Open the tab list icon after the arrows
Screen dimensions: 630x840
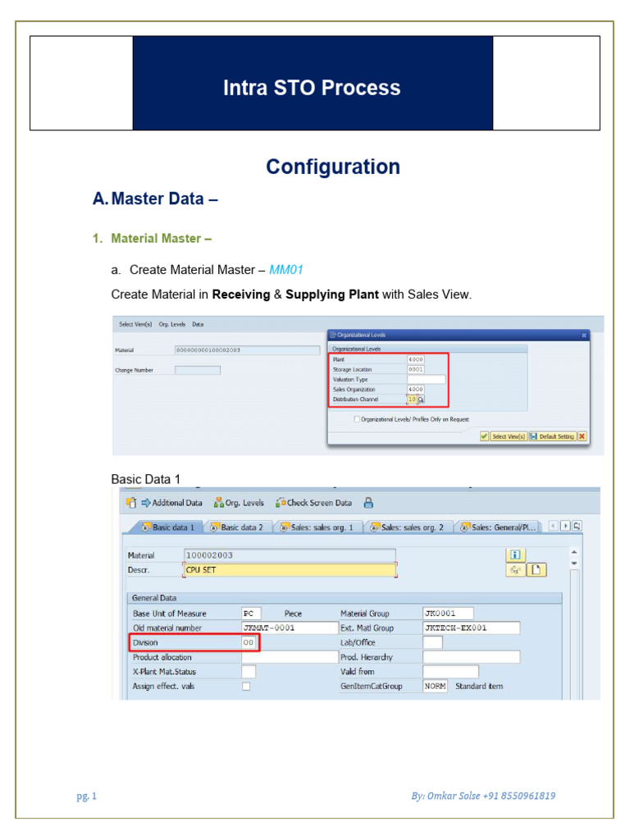(577, 526)
